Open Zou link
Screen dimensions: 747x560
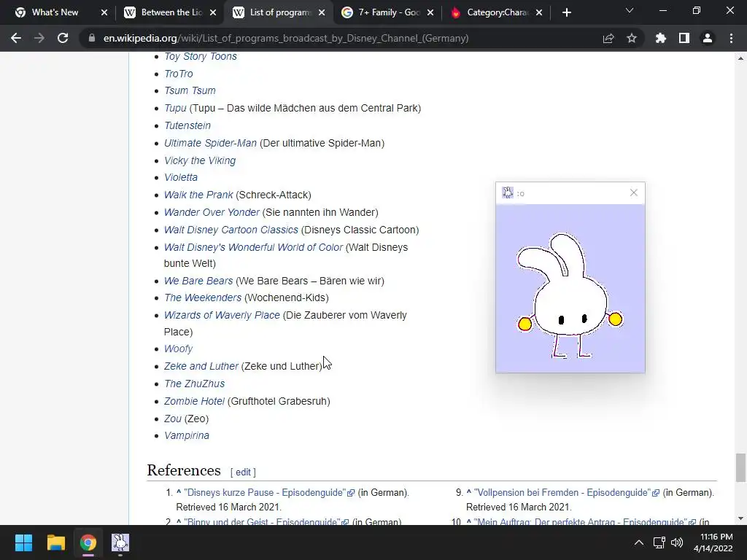pos(172,419)
